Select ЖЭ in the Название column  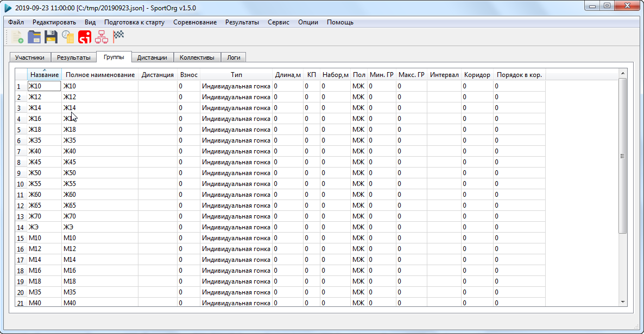(45, 227)
